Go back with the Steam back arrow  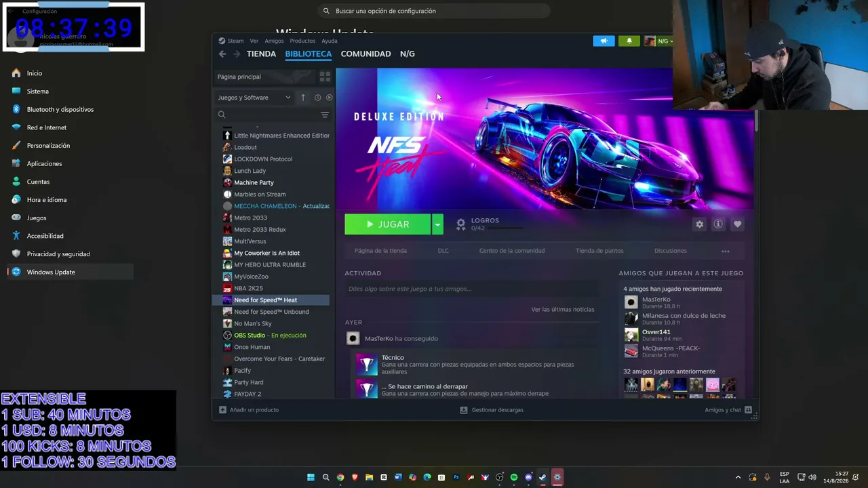pyautogui.click(x=222, y=54)
